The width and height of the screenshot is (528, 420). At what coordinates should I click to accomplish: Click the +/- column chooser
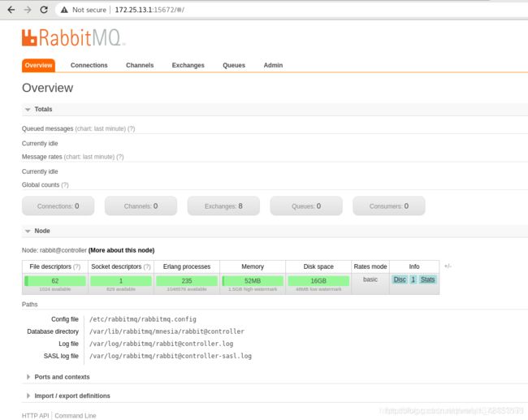click(x=448, y=266)
